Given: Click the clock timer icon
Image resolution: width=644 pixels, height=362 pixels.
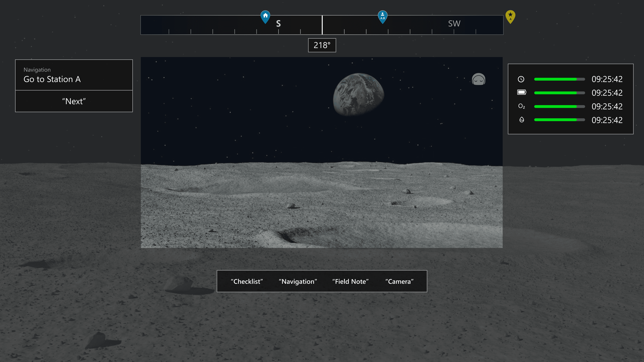Looking at the screenshot, I should click(521, 79).
